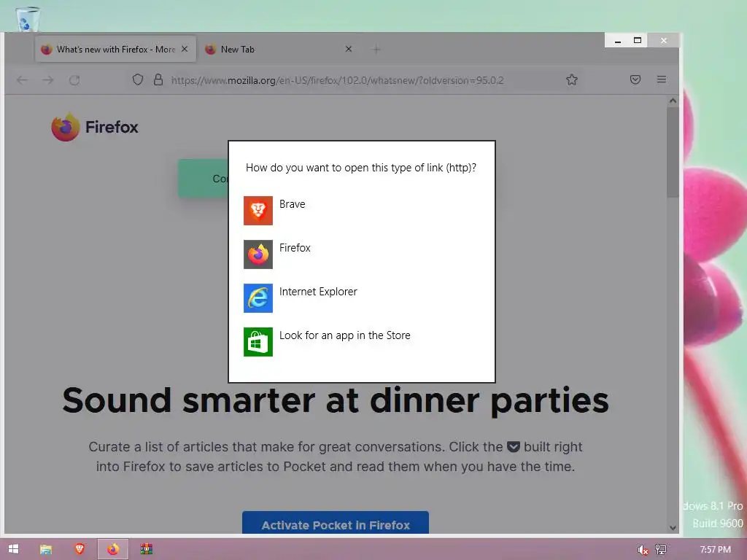747x560 pixels.
Task: Click the green button behind the dialog
Action: (x=204, y=179)
